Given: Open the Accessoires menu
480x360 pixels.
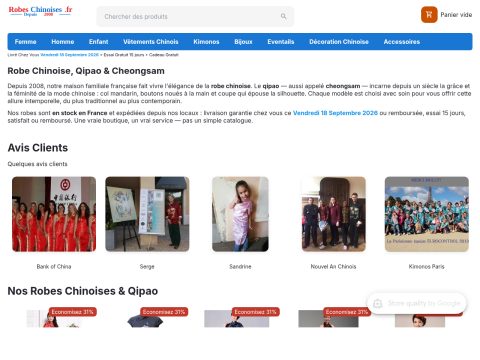Looking at the screenshot, I should [x=402, y=42].
